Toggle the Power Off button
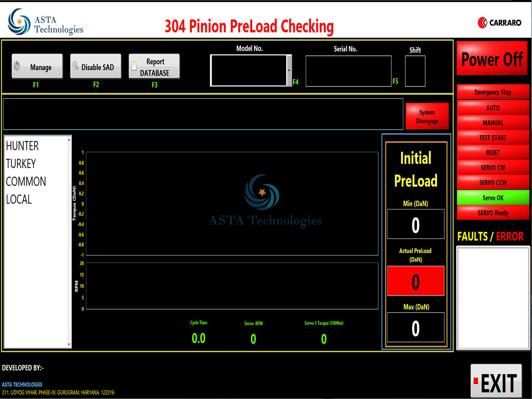Image resolution: width=532 pixels, height=399 pixels. tap(492, 60)
